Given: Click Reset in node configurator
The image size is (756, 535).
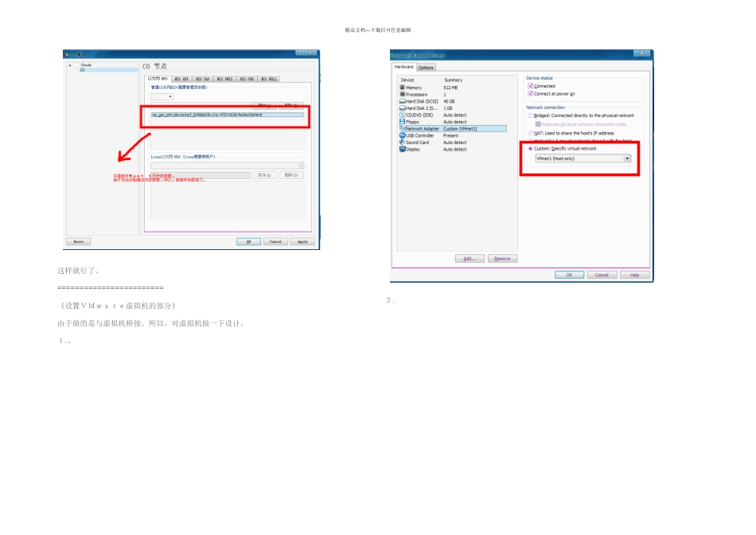Looking at the screenshot, I should [79, 242].
